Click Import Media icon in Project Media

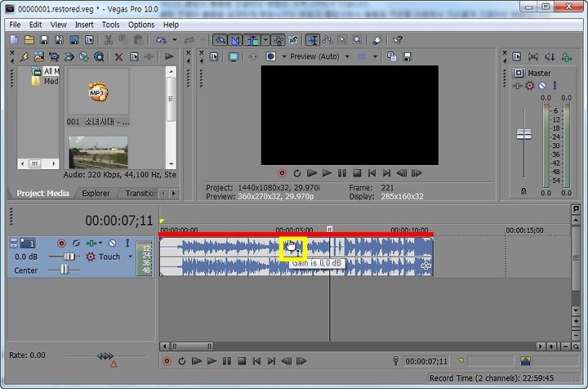coord(39,56)
